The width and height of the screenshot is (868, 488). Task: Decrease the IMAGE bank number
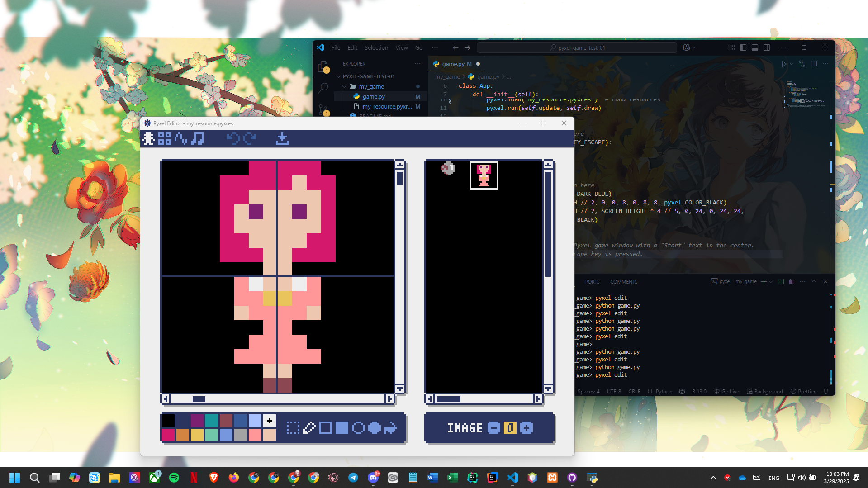tap(494, 428)
